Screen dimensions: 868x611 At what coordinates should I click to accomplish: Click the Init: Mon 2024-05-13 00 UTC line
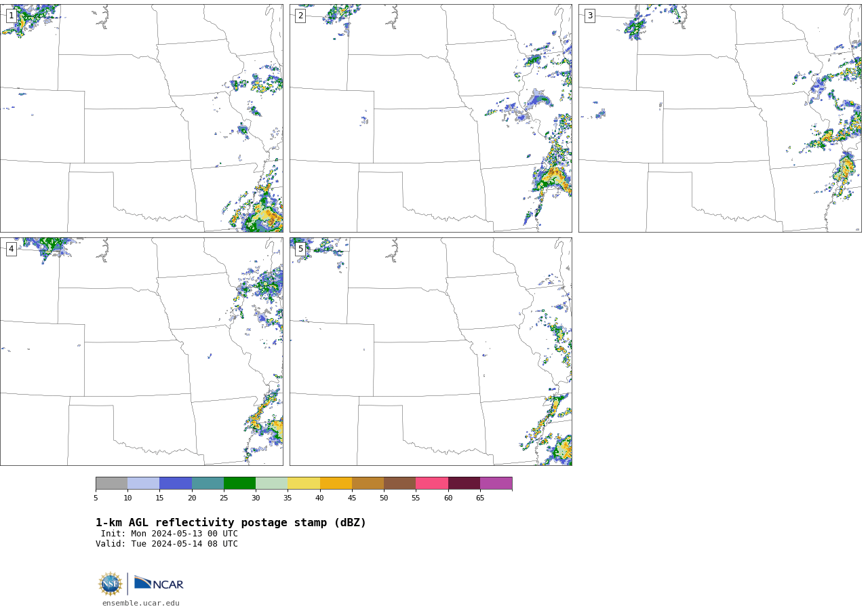170,534
